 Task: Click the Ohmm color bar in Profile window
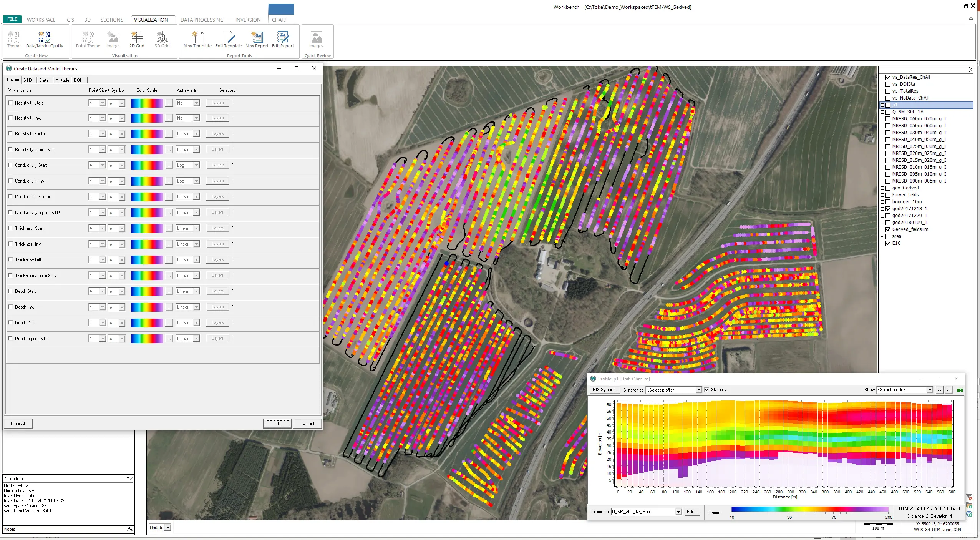[x=810, y=509]
